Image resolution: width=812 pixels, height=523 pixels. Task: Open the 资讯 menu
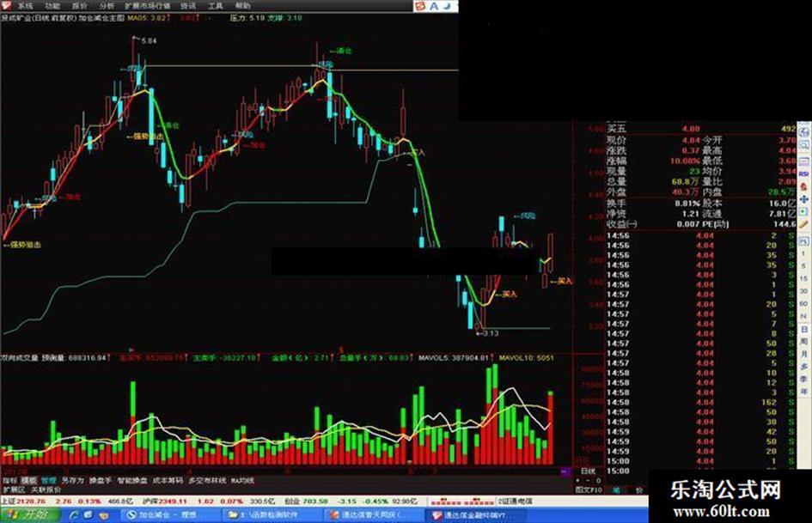click(x=188, y=6)
